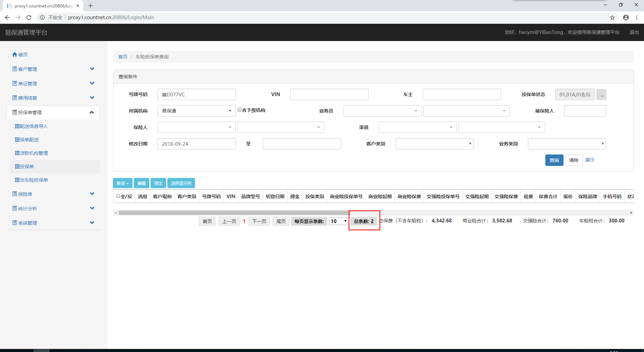Open the first 渠道 dropdown
This screenshot has width=644, height=352.
pos(418,127)
